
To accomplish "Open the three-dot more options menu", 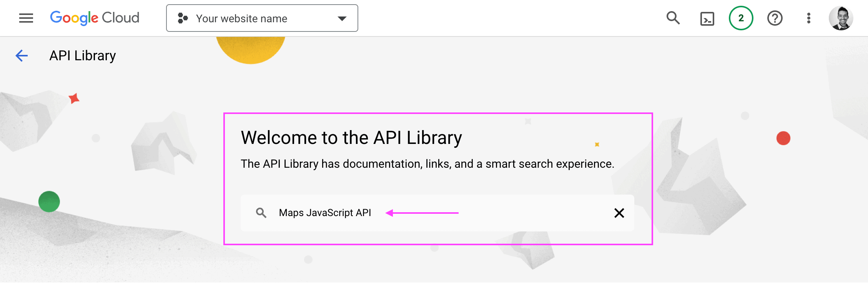I will [x=809, y=18].
